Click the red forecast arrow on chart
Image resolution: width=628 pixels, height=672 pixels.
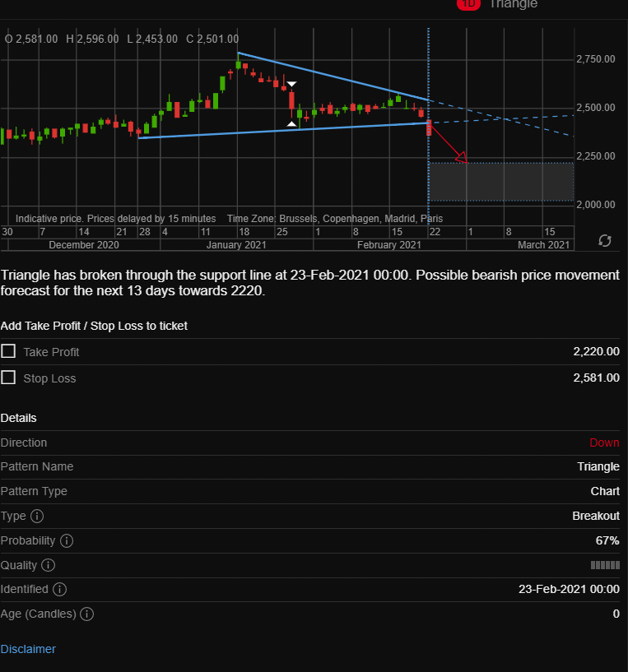449,142
